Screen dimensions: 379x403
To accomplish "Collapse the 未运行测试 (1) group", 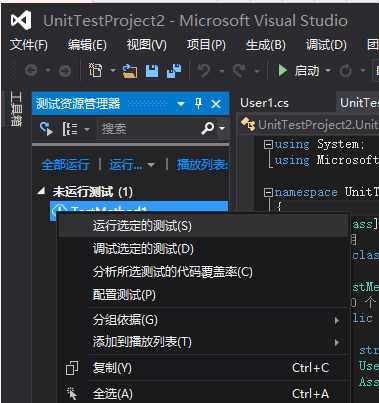I will point(41,191).
